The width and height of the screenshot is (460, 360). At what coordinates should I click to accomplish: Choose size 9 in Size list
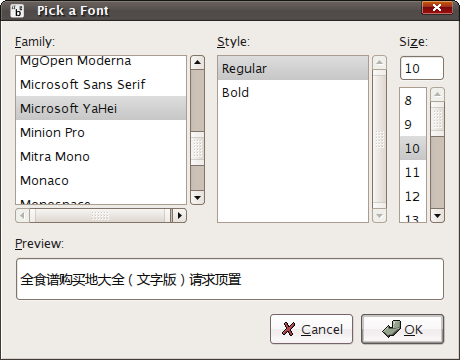pyautogui.click(x=413, y=124)
